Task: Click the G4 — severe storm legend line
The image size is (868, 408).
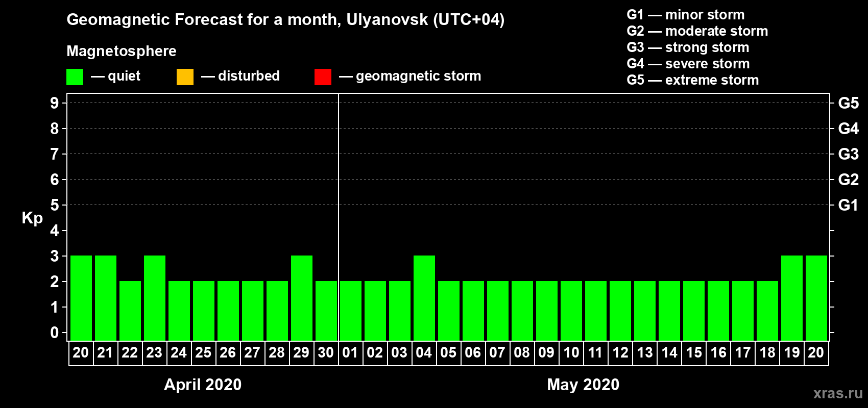Action: pos(688,64)
